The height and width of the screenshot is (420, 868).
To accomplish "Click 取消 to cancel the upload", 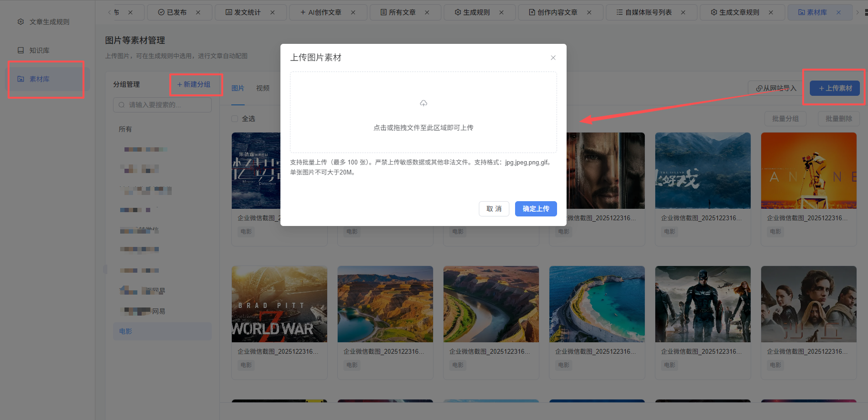I will point(494,209).
